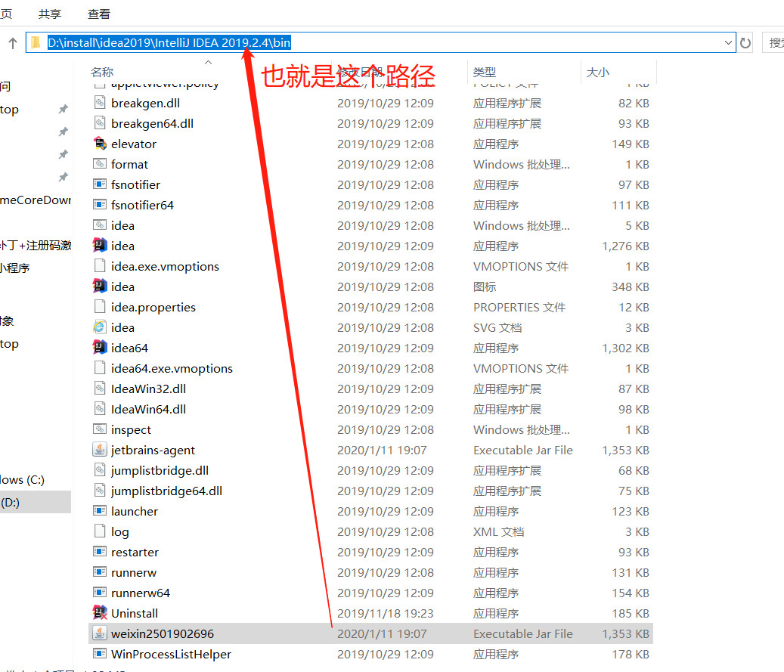The width and height of the screenshot is (784, 672).
Task: Click the idea.properties file icon
Action: (100, 307)
